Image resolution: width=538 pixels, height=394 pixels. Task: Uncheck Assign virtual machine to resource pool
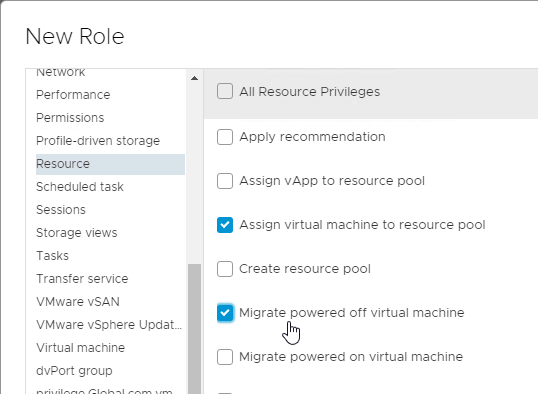point(225,225)
